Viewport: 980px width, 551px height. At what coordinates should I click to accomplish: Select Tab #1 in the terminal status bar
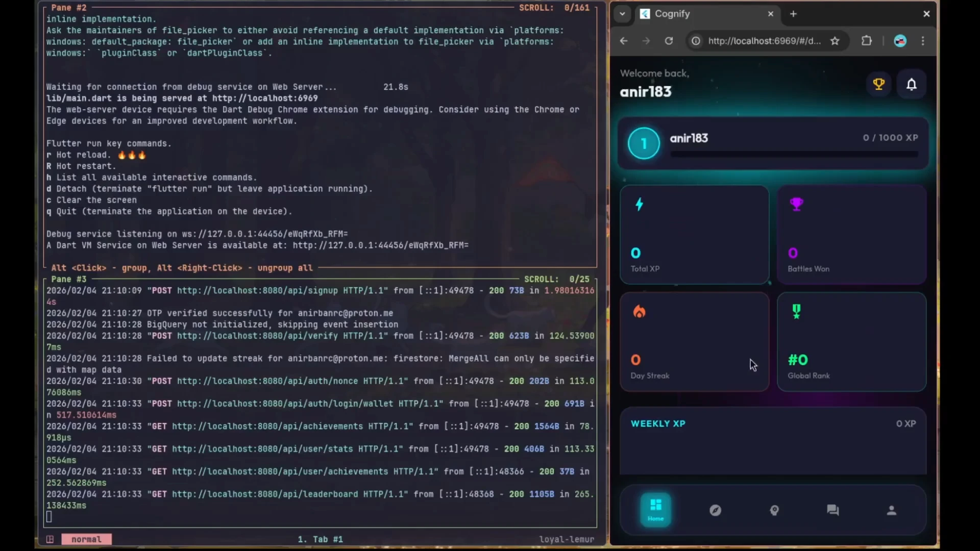pyautogui.click(x=320, y=539)
